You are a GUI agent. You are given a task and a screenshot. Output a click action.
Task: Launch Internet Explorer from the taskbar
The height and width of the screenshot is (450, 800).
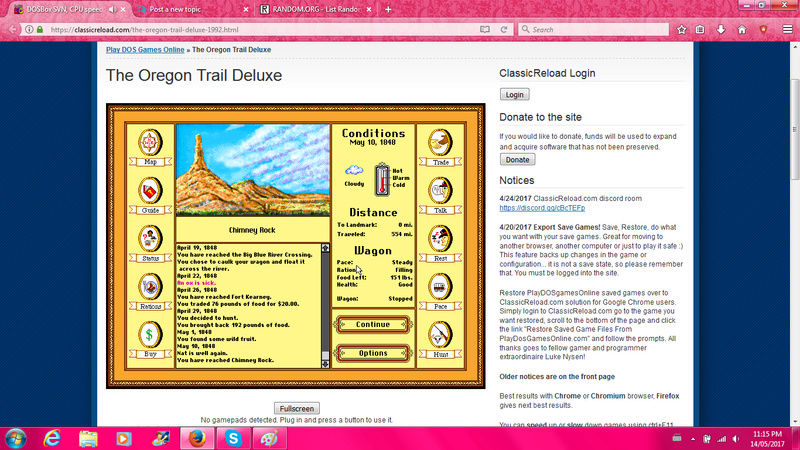click(53, 439)
